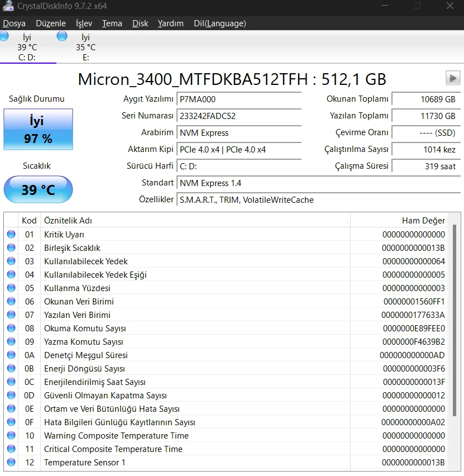The height and width of the screenshot is (476, 464).
Task: Open the Dosya menu
Action: click(14, 23)
